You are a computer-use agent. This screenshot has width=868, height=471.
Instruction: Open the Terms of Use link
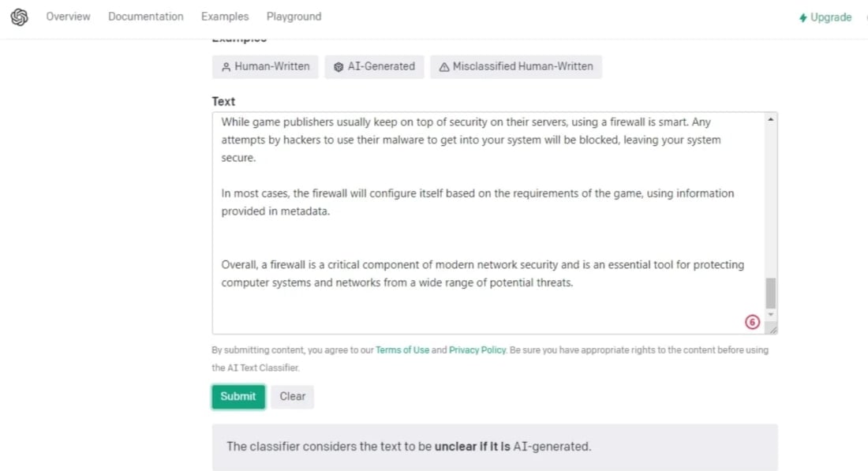[x=402, y=350]
